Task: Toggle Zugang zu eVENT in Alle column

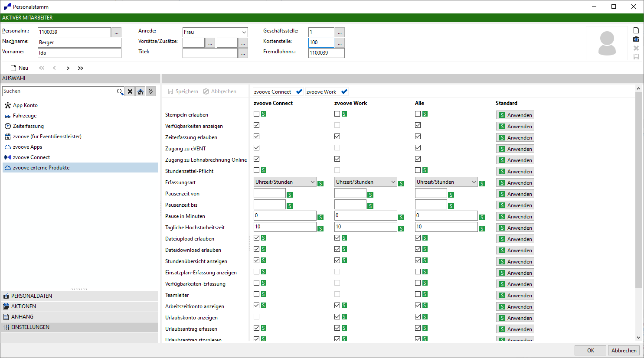Action: click(418, 148)
